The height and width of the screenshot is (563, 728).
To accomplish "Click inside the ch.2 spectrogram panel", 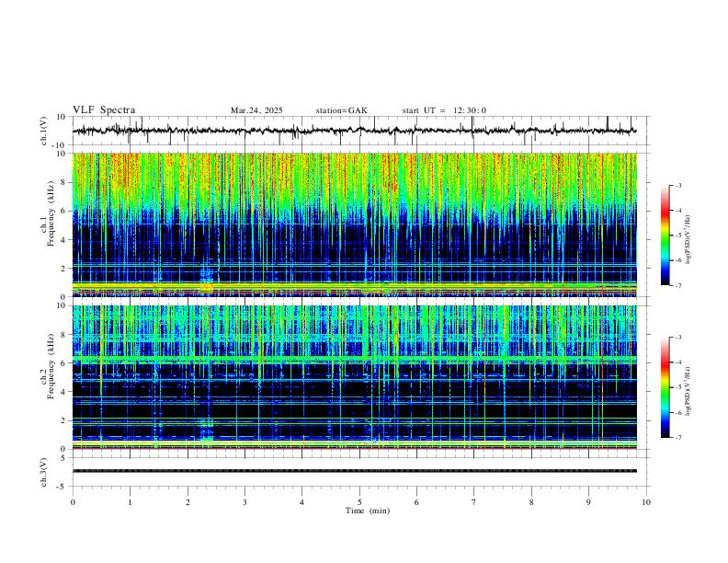I will click(x=354, y=377).
